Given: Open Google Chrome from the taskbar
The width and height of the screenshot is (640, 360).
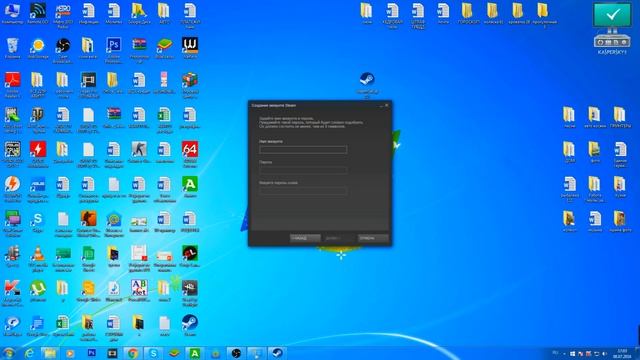Looking at the screenshot, I should point(133,353).
